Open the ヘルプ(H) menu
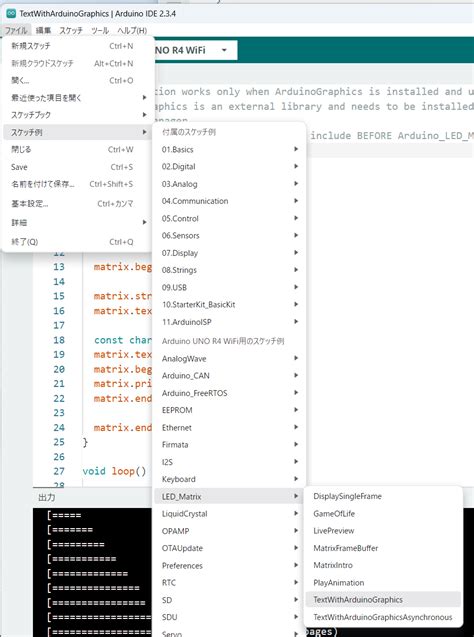 [132, 30]
